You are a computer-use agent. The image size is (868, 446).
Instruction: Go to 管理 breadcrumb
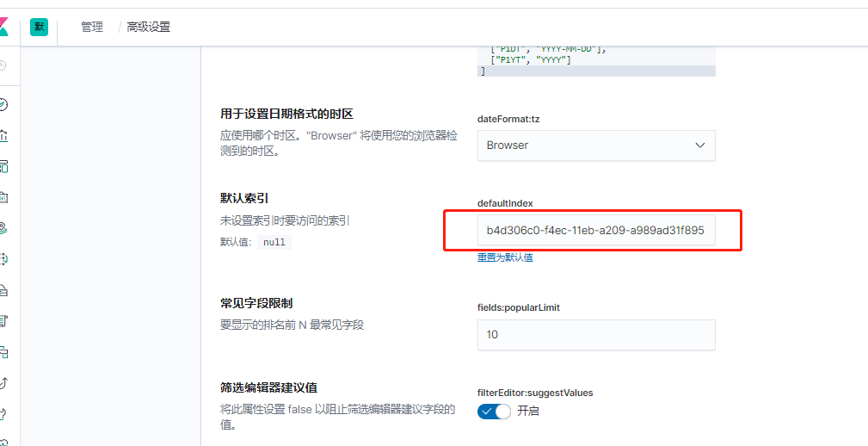pos(92,28)
